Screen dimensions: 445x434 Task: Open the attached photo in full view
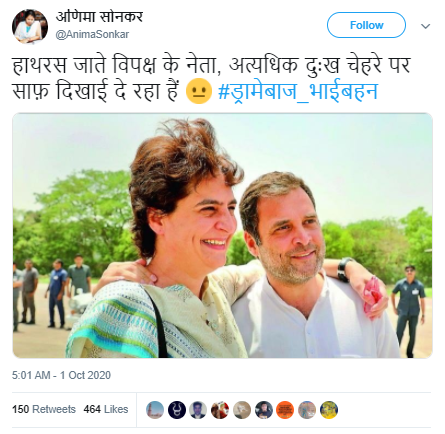(222, 236)
